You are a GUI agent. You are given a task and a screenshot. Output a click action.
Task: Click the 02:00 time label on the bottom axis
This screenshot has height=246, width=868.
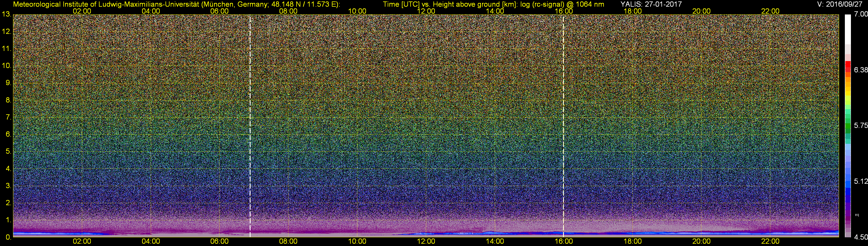82,241
